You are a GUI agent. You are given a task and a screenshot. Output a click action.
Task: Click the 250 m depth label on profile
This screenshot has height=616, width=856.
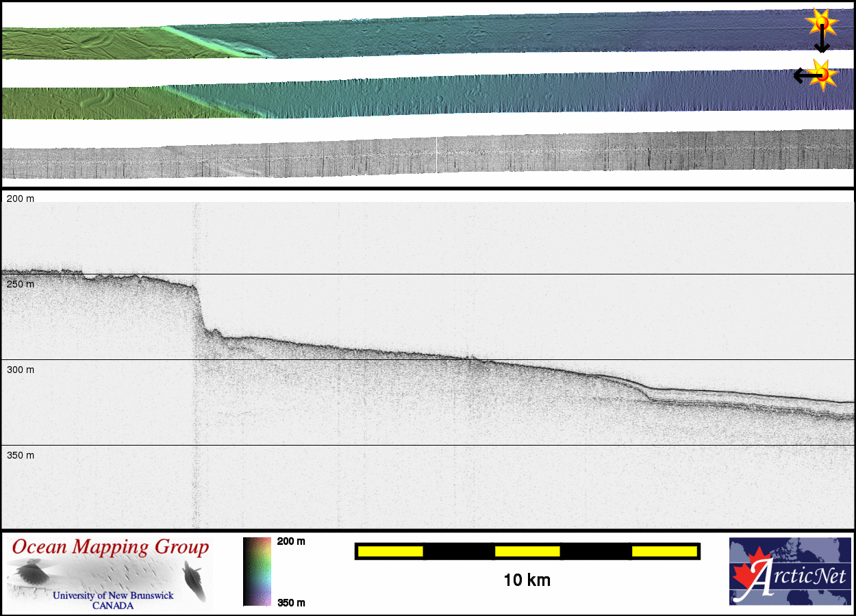tap(20, 284)
